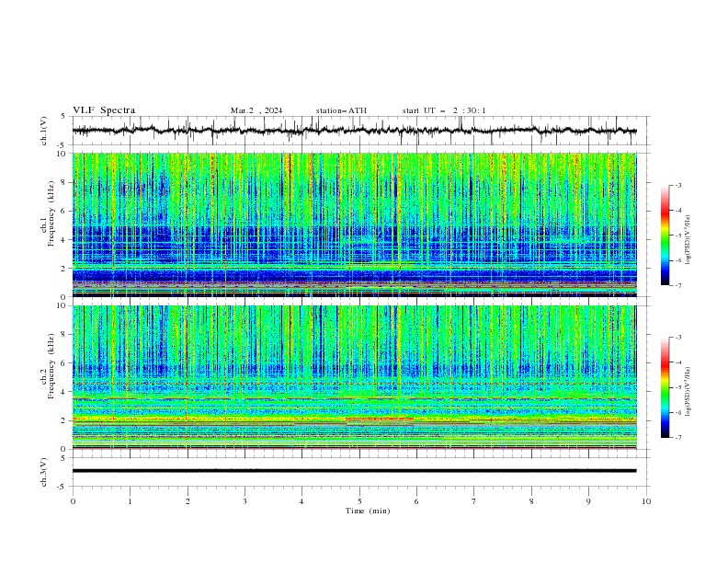Click the "-7" label on ch.2 color bar
The width and height of the screenshot is (728, 563).
tap(677, 438)
